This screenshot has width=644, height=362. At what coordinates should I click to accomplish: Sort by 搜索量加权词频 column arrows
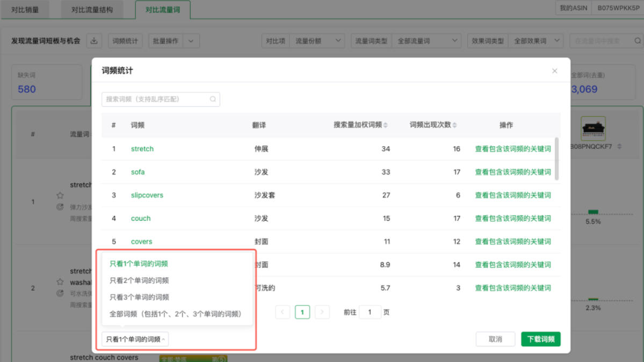tap(385, 125)
